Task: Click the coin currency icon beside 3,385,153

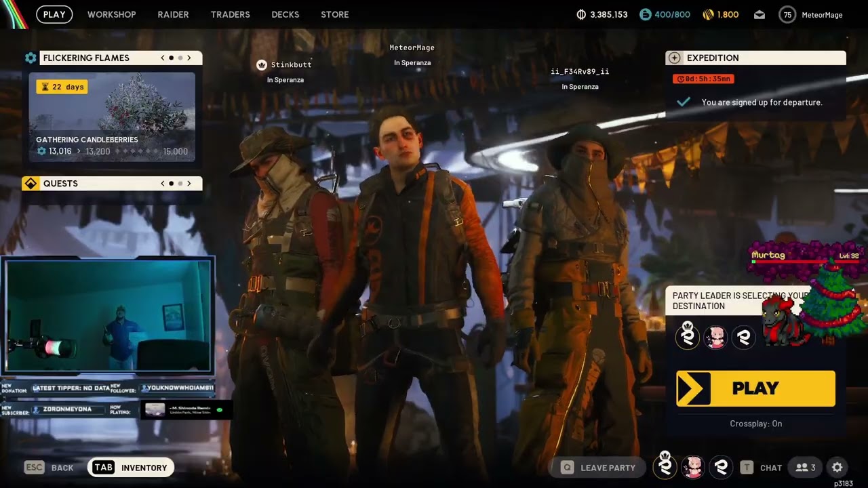Action: [x=581, y=14]
